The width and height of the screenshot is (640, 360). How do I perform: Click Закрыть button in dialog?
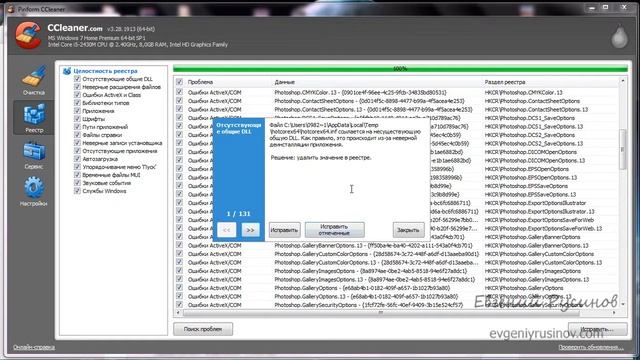point(408,230)
